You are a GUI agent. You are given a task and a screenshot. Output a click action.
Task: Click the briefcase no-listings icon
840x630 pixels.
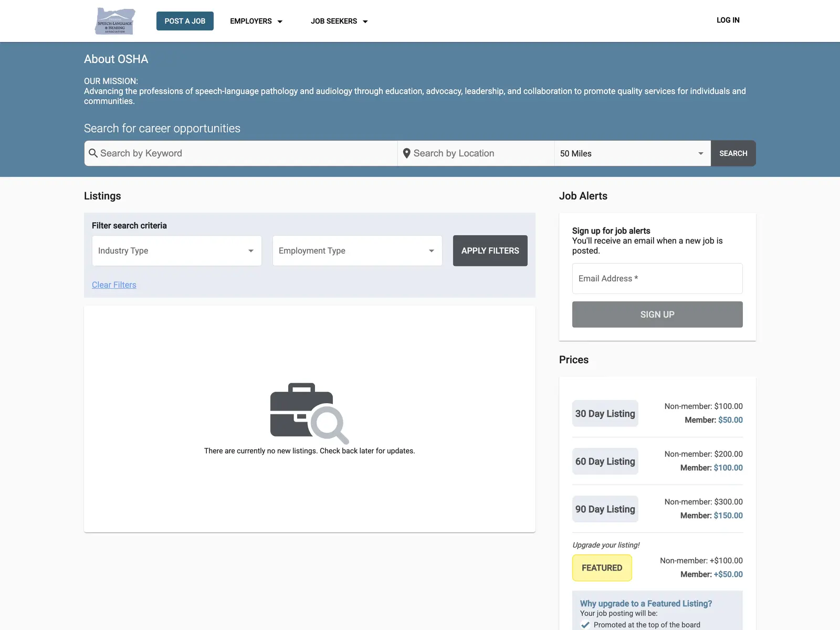coord(309,413)
